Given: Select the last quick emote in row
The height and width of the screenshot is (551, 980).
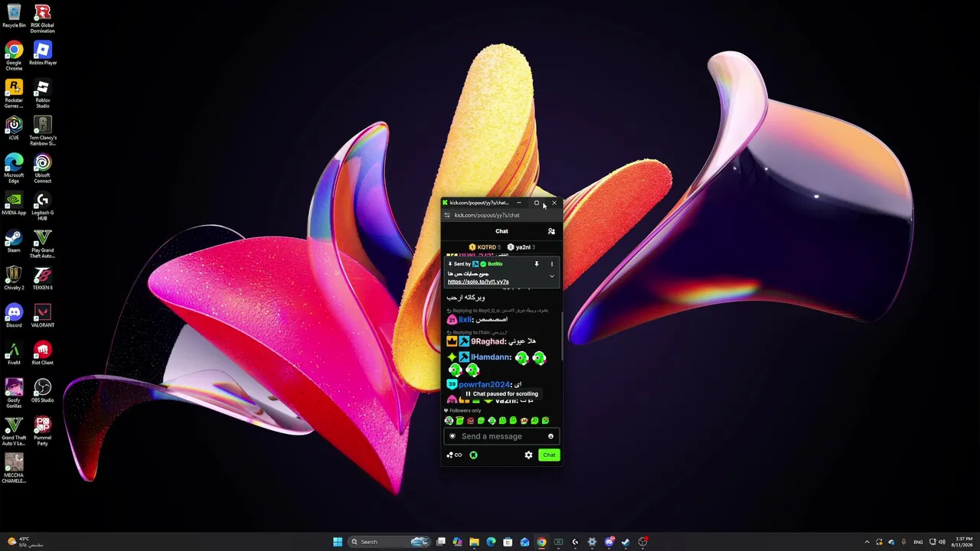Looking at the screenshot, I should [x=545, y=421].
